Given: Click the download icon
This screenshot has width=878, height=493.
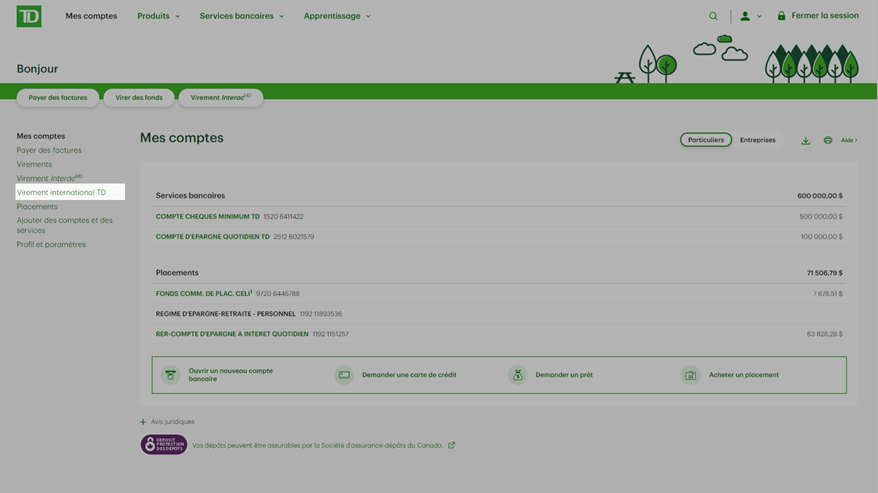Looking at the screenshot, I should (x=805, y=141).
